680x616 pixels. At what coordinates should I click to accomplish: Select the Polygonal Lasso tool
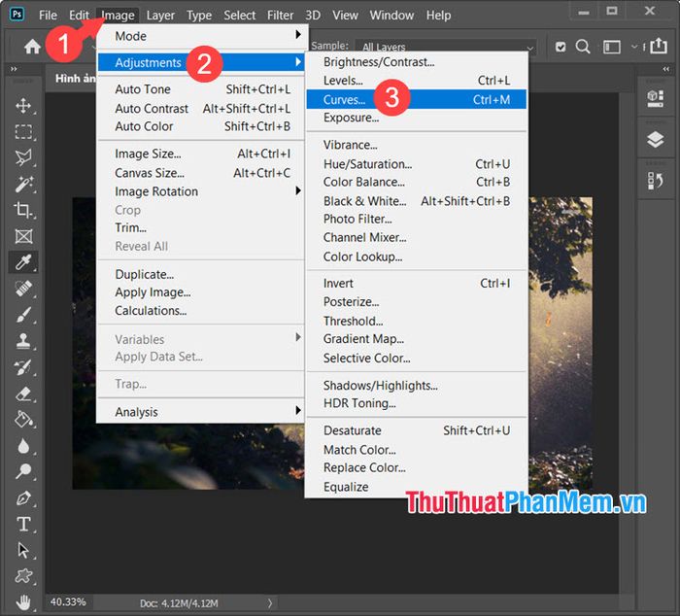[23, 158]
